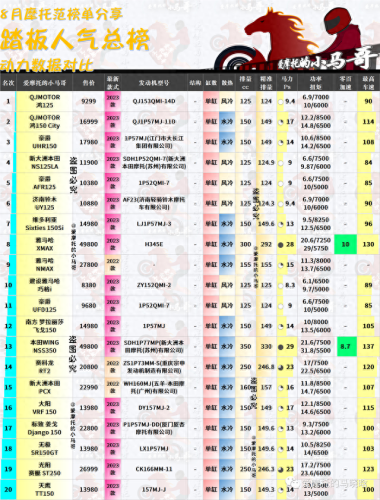Click the 2022款 cell in the NMAX row

coord(113,265)
